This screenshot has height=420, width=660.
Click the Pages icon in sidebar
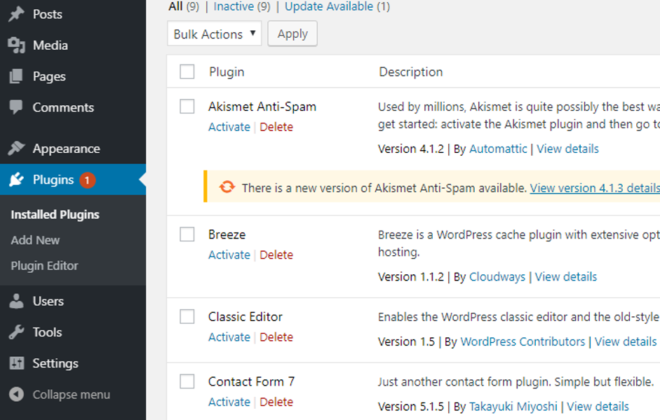pos(16,77)
